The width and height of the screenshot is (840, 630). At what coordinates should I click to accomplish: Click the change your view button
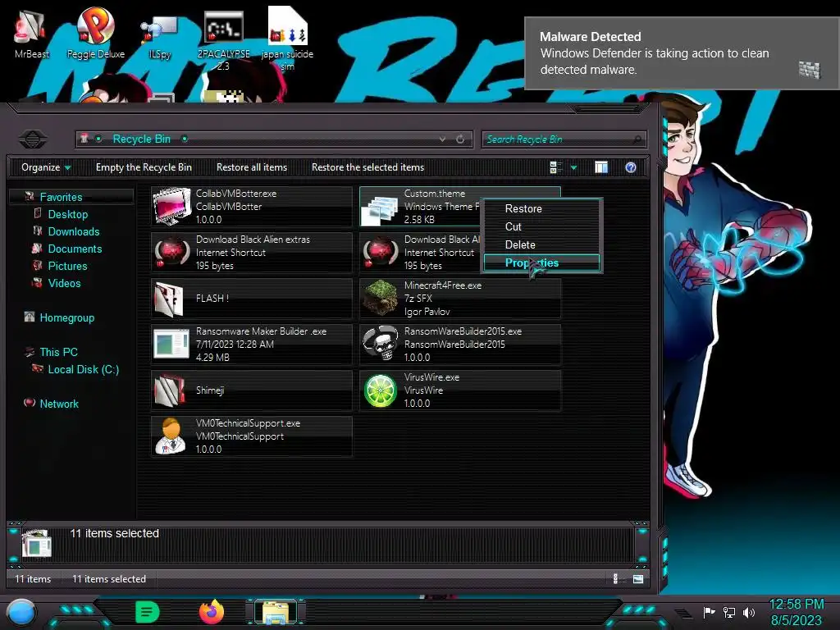click(x=556, y=167)
